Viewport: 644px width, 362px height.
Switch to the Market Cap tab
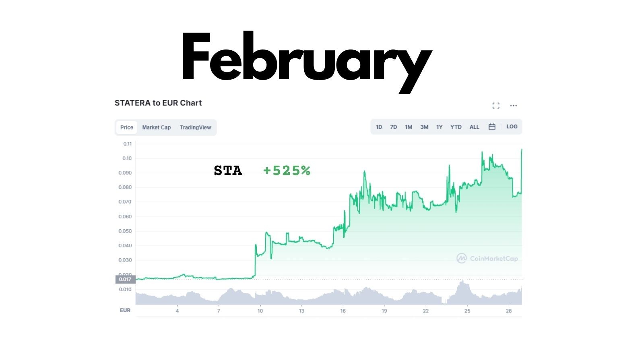pos(156,128)
